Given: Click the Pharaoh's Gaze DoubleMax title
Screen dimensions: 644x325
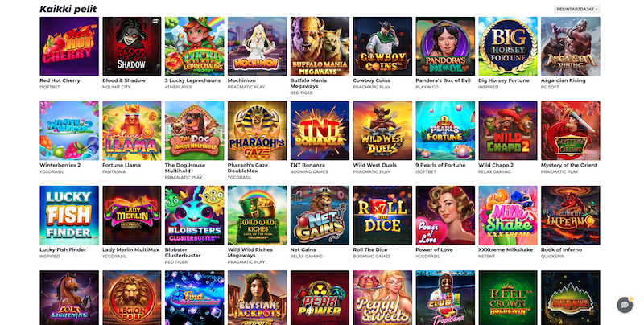Looking at the screenshot, I should (x=248, y=168).
